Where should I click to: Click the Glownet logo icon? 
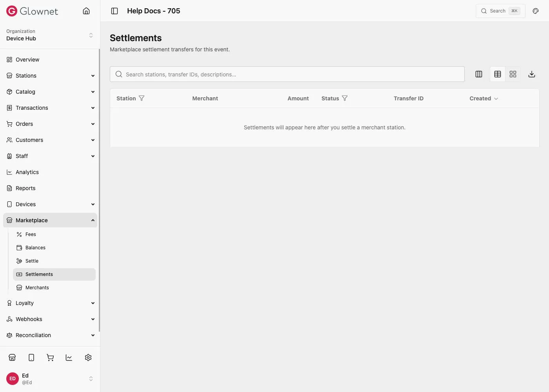12,11
